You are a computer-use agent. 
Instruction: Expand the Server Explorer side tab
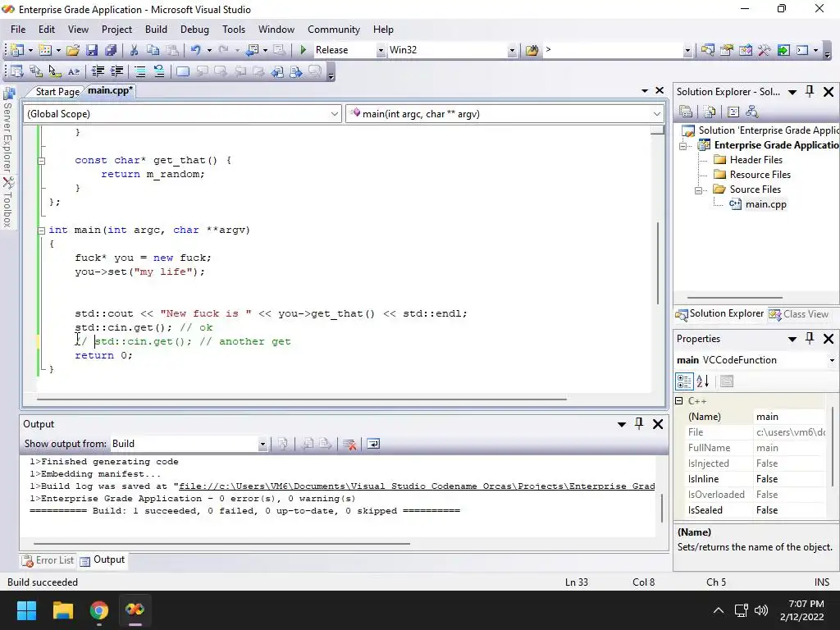point(7,129)
